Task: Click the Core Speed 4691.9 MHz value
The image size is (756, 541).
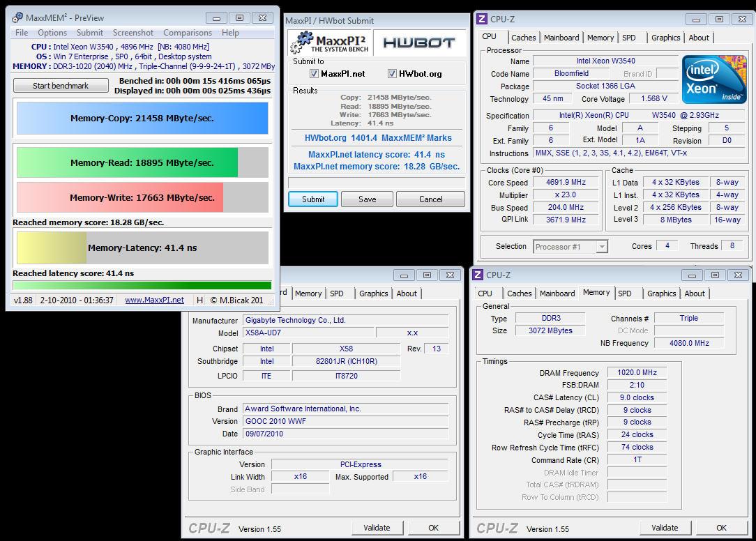Action: click(566, 182)
